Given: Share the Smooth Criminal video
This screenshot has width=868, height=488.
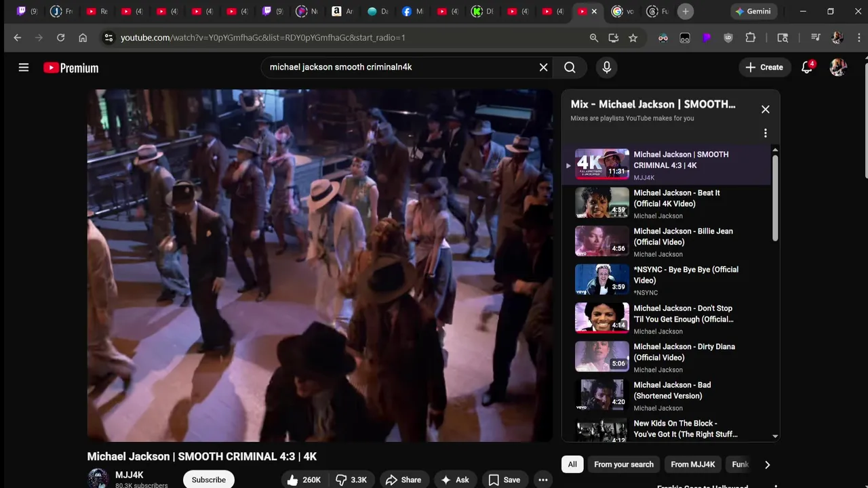Looking at the screenshot, I should click(403, 480).
